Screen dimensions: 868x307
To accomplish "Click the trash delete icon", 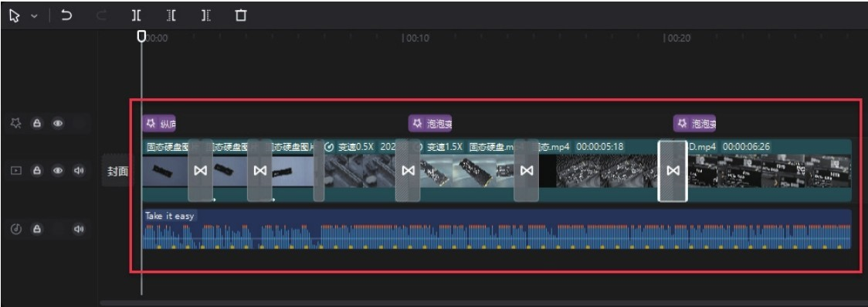I will tap(240, 15).
